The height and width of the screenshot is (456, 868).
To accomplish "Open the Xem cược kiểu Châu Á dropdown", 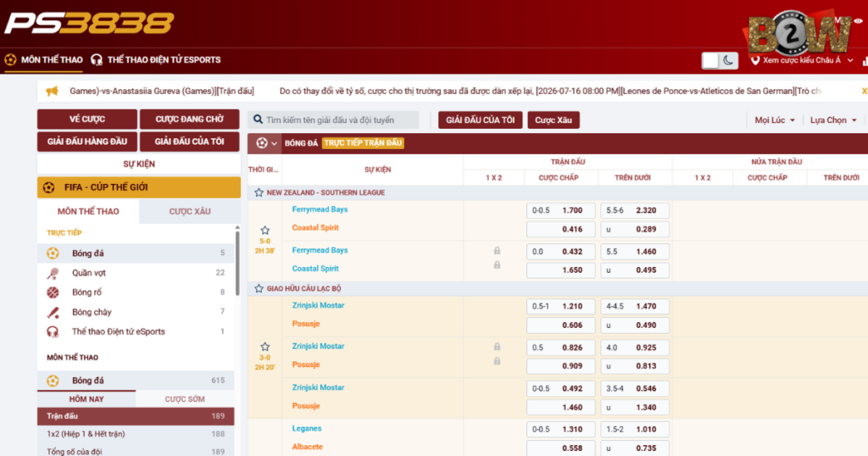I will tap(802, 60).
